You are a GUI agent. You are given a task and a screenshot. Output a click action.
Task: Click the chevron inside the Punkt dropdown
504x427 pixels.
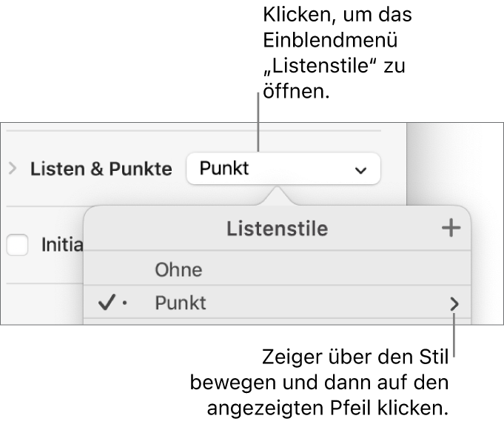360,169
